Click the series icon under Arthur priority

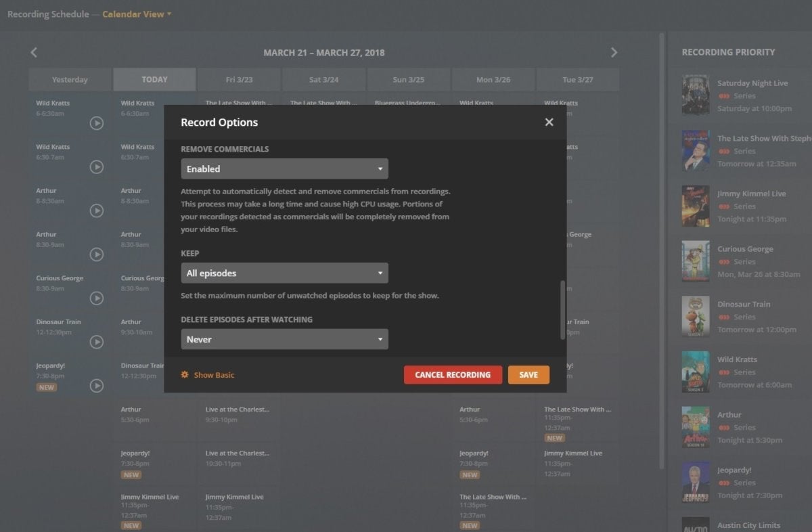pyautogui.click(x=724, y=428)
